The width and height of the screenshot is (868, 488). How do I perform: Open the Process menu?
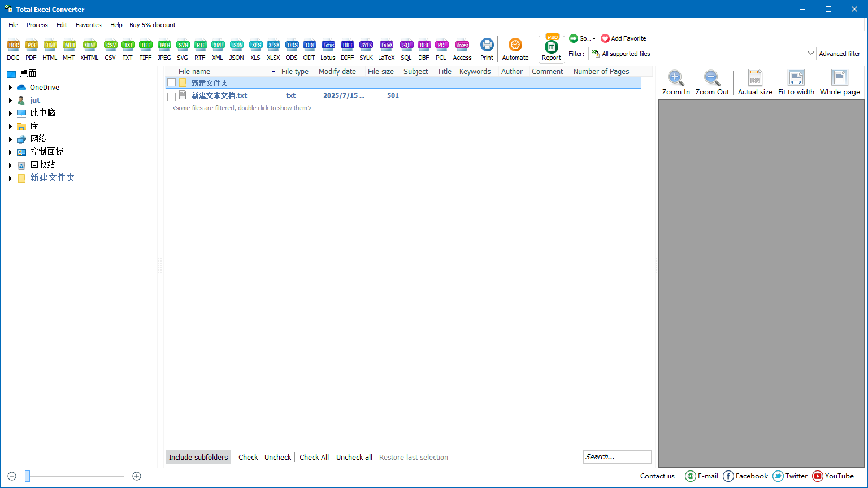37,25
